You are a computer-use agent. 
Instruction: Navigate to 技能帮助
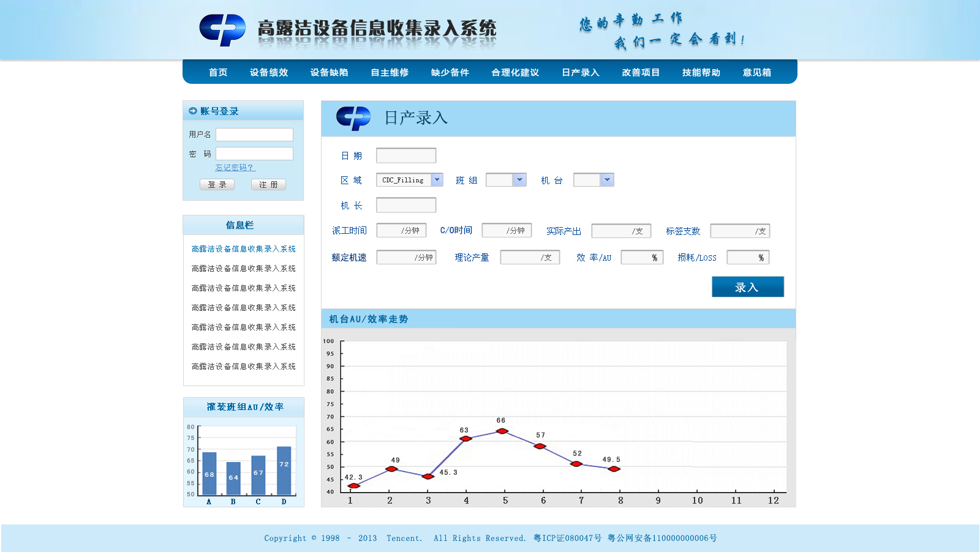[x=701, y=72]
